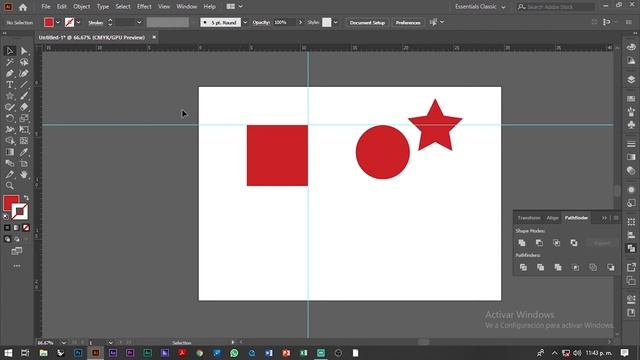The width and height of the screenshot is (640, 360).
Task: Open the Effect menu
Action: coord(144,7)
